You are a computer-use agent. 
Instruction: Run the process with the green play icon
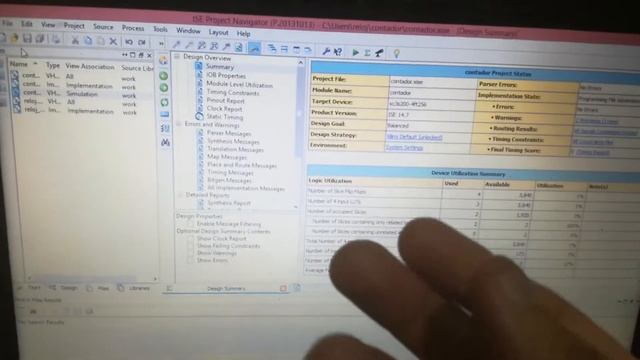[x=356, y=53]
